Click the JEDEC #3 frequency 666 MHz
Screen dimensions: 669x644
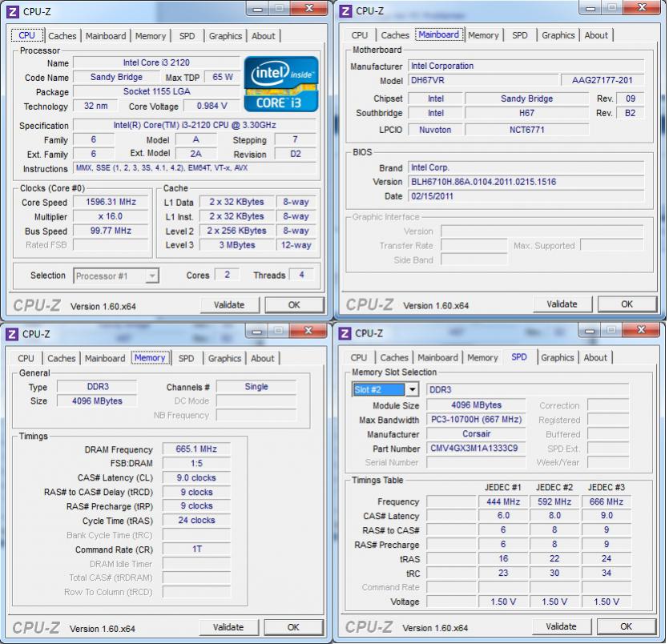(607, 501)
